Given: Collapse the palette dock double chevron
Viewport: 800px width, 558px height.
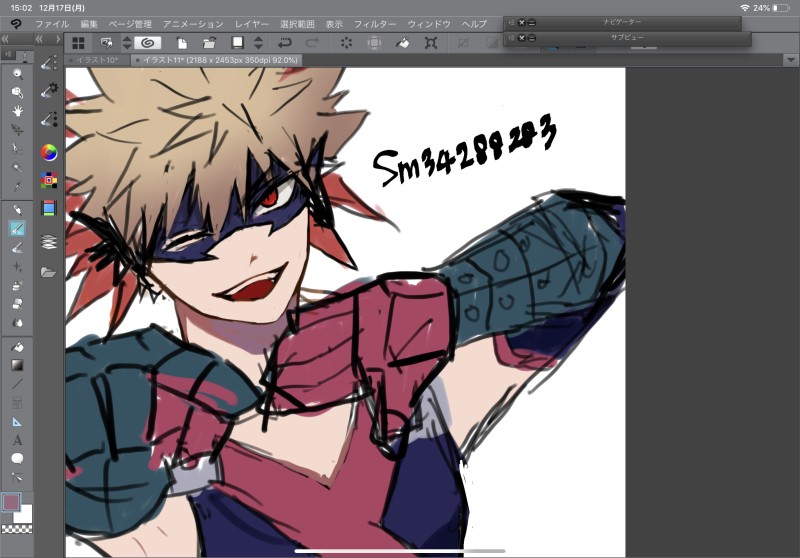Looking at the screenshot, I should [x=39, y=39].
